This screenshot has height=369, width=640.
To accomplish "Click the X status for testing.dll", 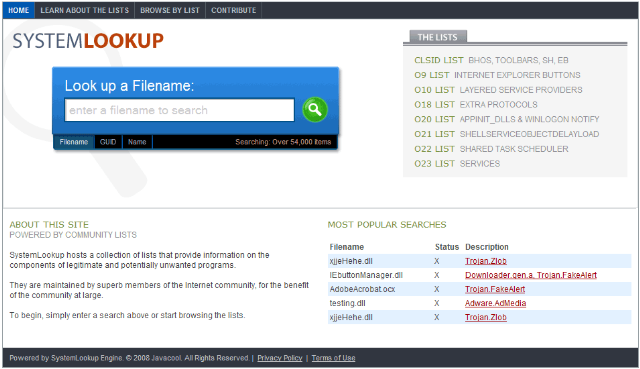I will point(436,303).
